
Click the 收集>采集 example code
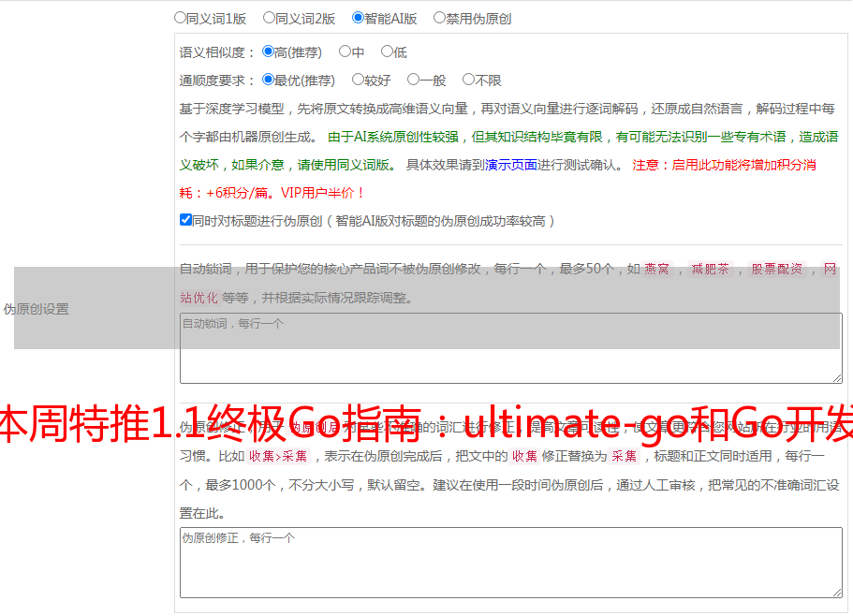point(278,456)
